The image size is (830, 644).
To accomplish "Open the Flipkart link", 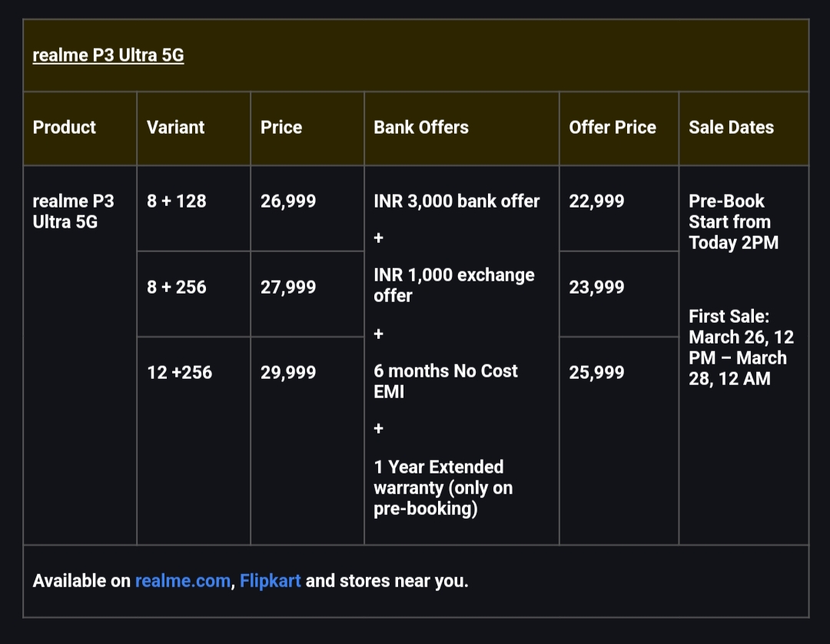I will [271, 581].
